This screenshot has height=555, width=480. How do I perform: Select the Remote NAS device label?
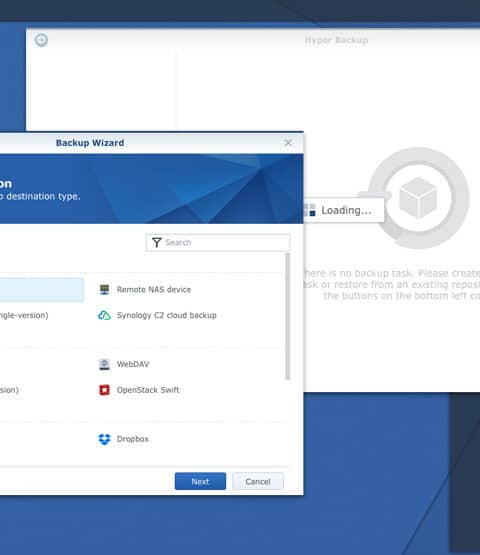tap(154, 290)
